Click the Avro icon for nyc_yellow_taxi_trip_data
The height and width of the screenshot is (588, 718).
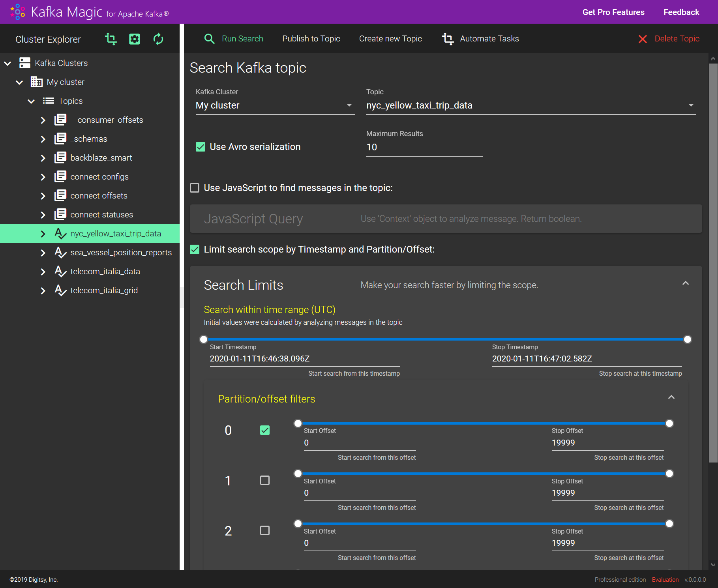click(60, 233)
